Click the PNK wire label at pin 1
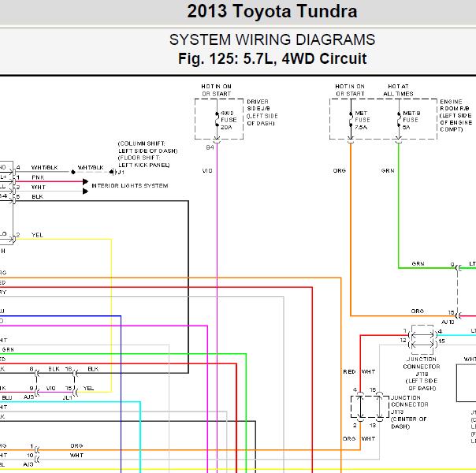 (38, 177)
